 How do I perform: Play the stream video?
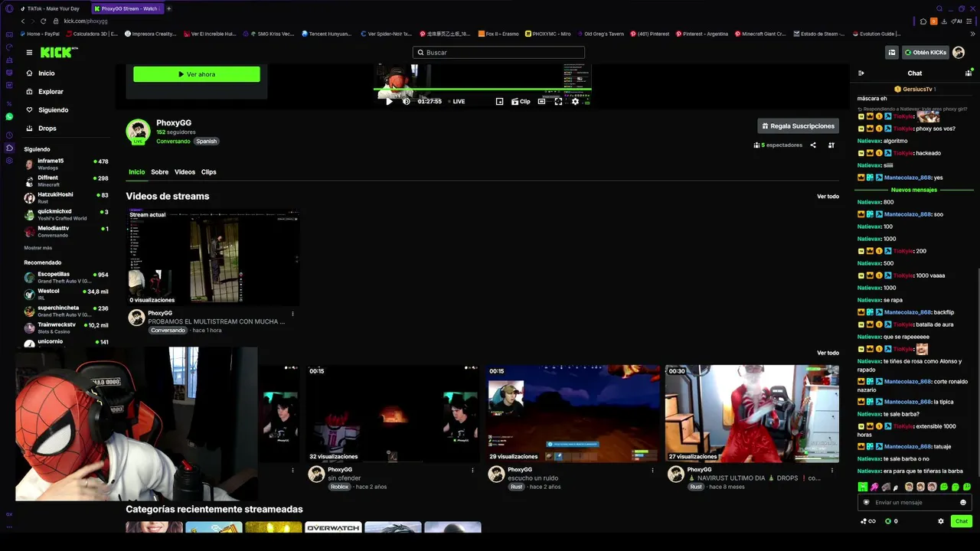[x=389, y=101]
